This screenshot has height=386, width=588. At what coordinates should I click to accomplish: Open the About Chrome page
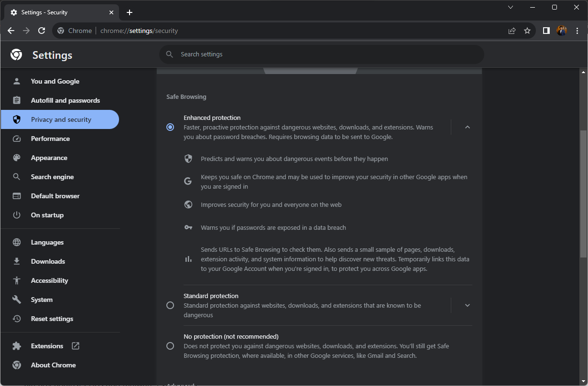click(53, 365)
